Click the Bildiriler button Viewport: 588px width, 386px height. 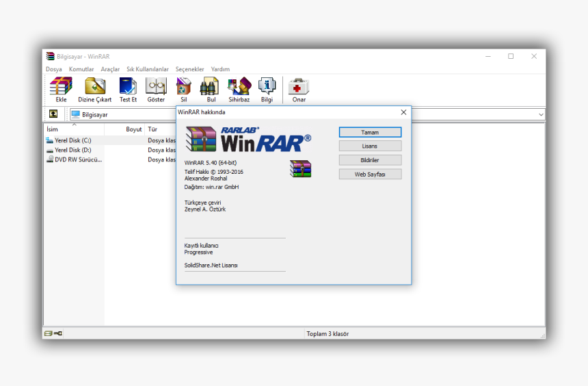[x=370, y=160]
